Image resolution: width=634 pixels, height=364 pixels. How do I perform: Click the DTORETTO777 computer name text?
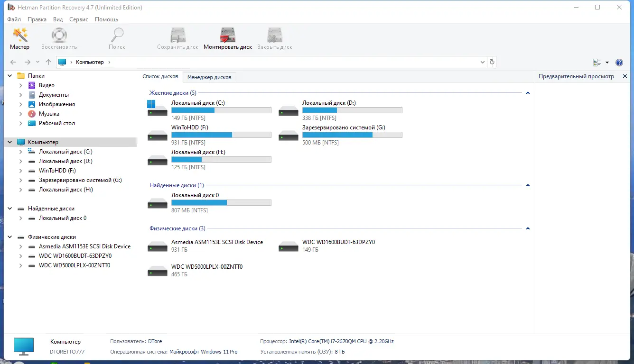coord(67,352)
